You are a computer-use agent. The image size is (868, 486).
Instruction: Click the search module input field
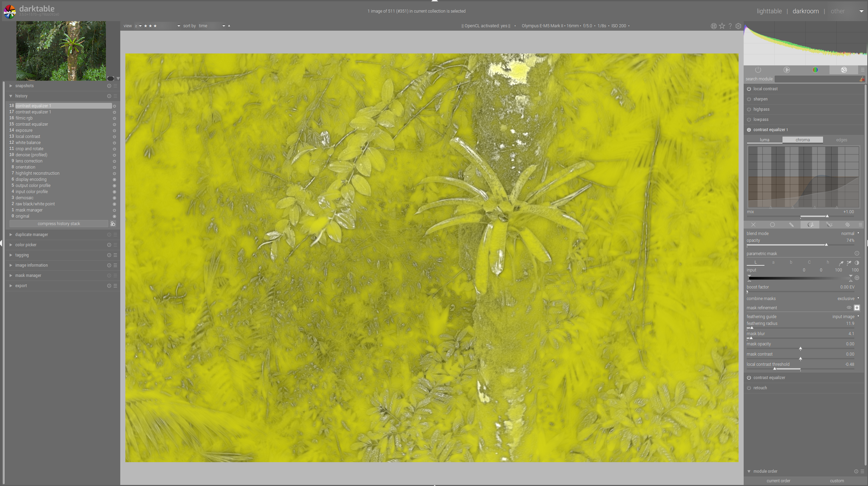tap(817, 79)
